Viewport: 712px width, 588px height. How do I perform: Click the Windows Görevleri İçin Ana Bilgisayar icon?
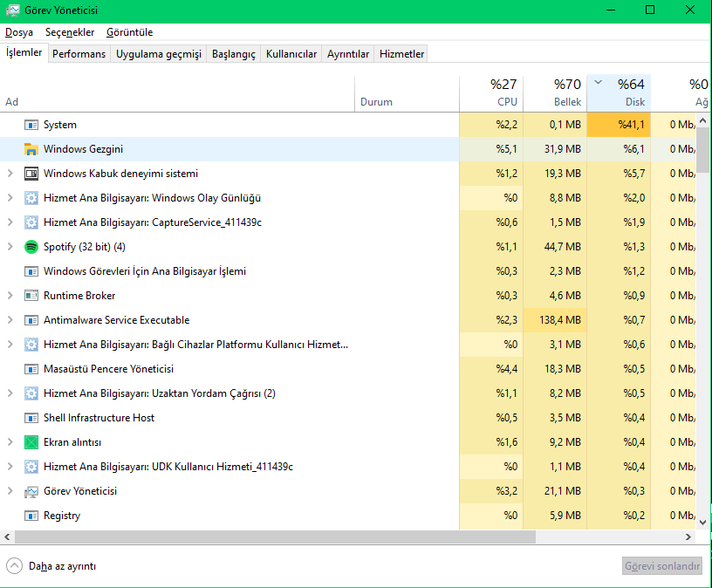(x=31, y=271)
